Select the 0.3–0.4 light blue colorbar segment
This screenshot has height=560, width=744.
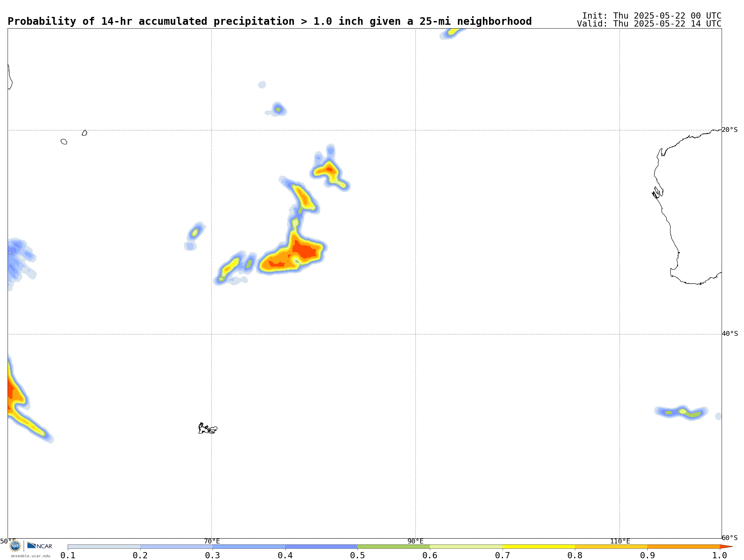(249, 547)
